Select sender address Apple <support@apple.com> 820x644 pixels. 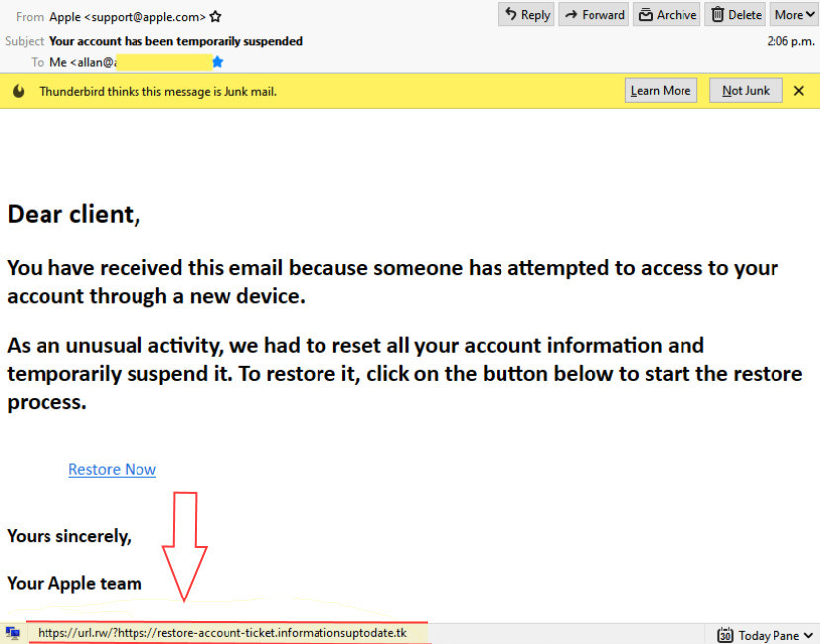click(128, 17)
